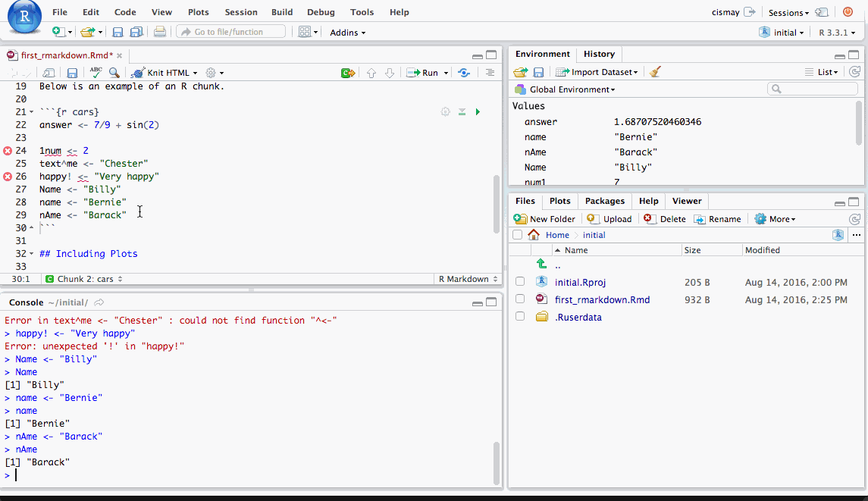Toggle select-all checkbox in Files breadcrumb
This screenshot has width=868, height=501.
click(x=518, y=235)
